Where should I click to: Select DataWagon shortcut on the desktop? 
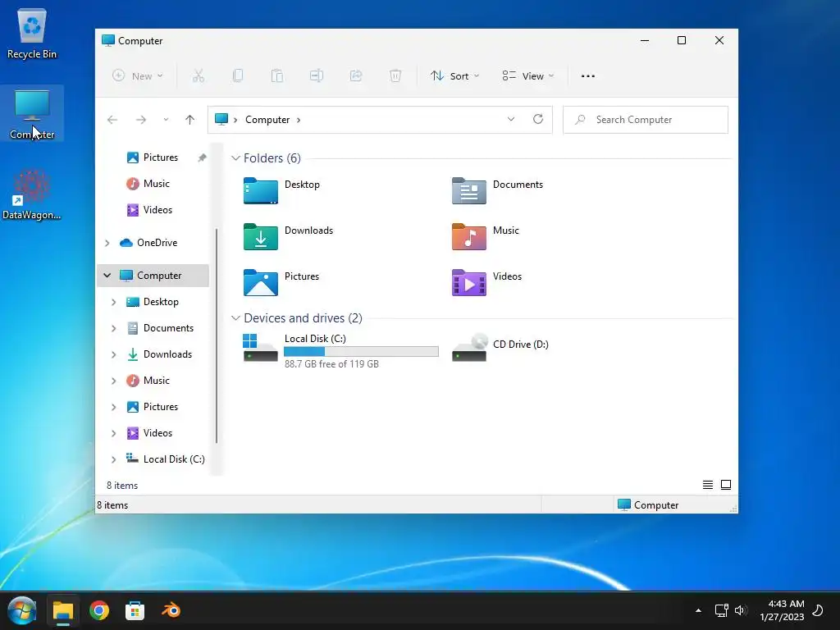[x=32, y=194]
